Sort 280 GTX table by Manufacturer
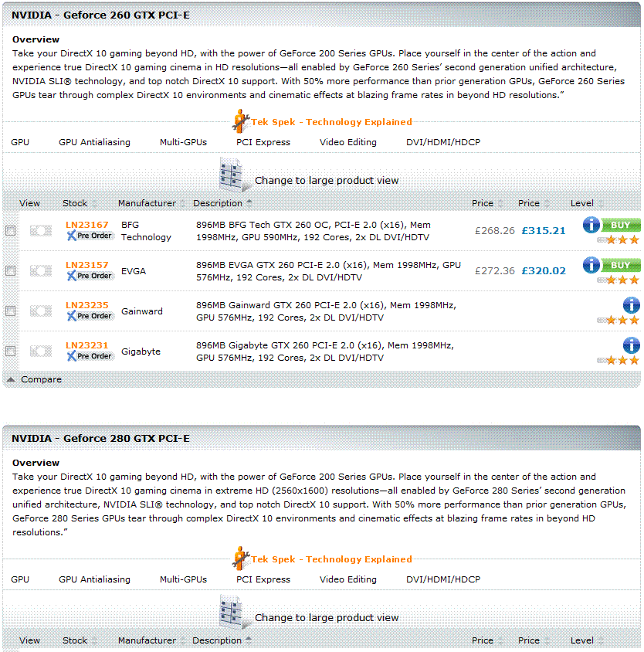 click(151, 640)
